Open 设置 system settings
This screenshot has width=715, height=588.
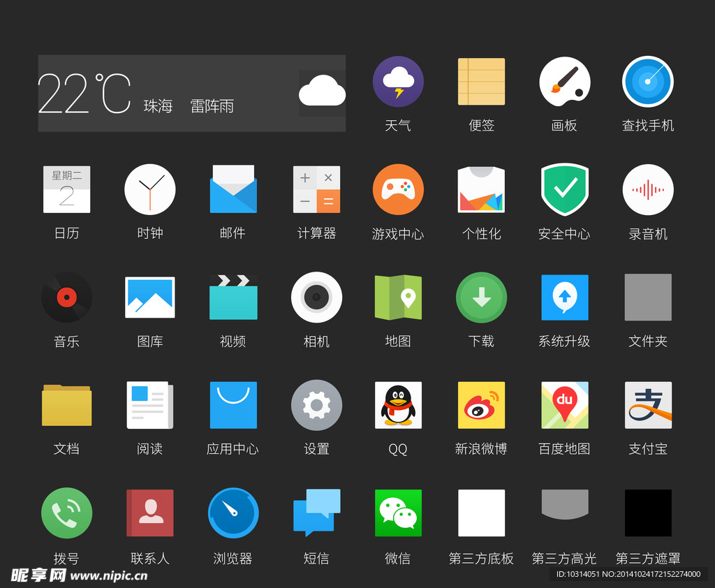click(316, 405)
